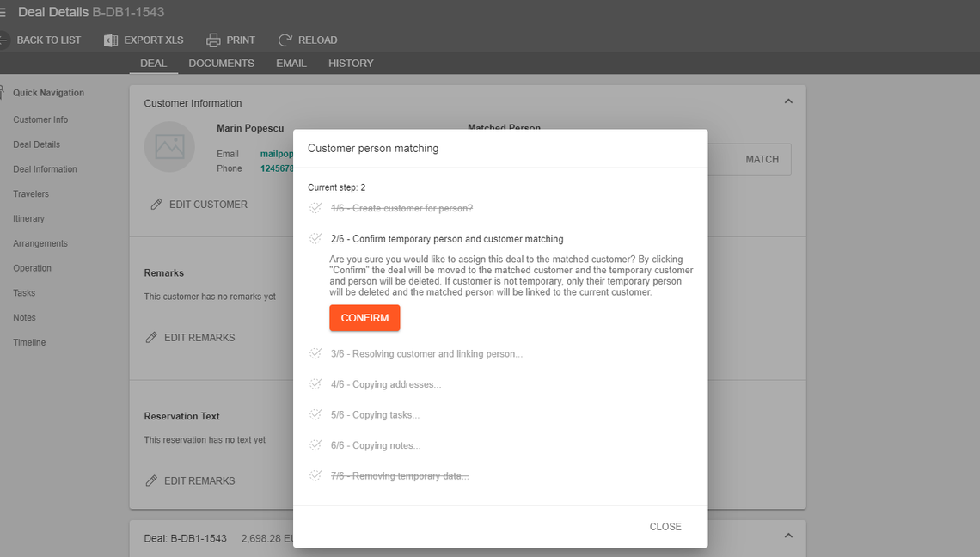Click check icon for step 2/6 Confirm matching
980x557 pixels.
315,239
